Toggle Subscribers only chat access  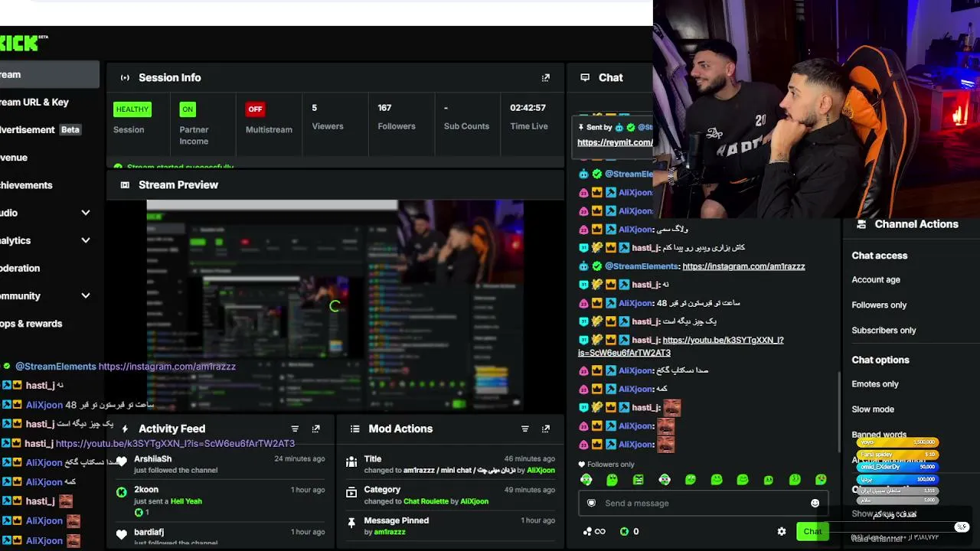coord(884,330)
